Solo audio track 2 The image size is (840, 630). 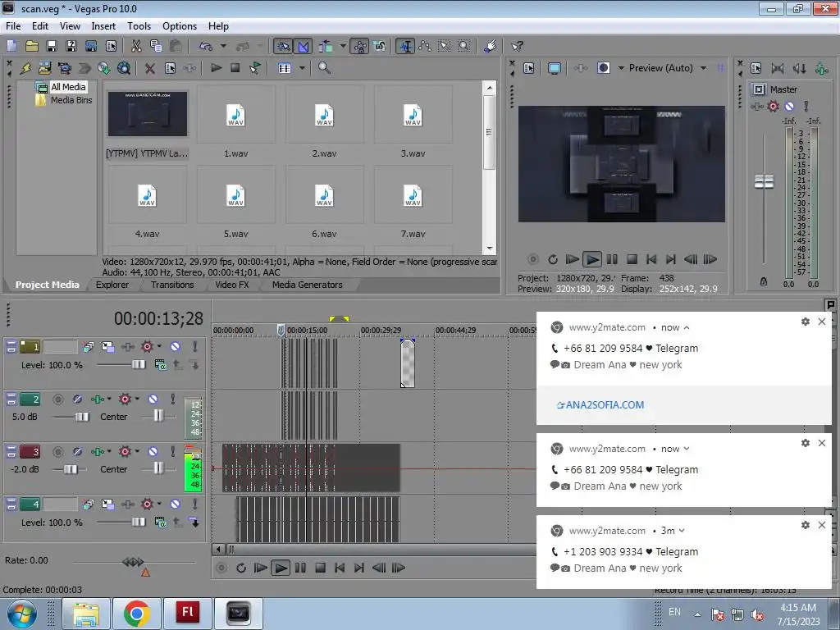[x=172, y=399]
